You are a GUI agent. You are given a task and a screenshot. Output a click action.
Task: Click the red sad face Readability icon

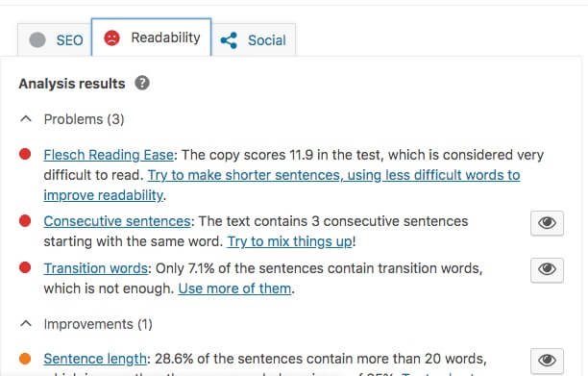(111, 38)
